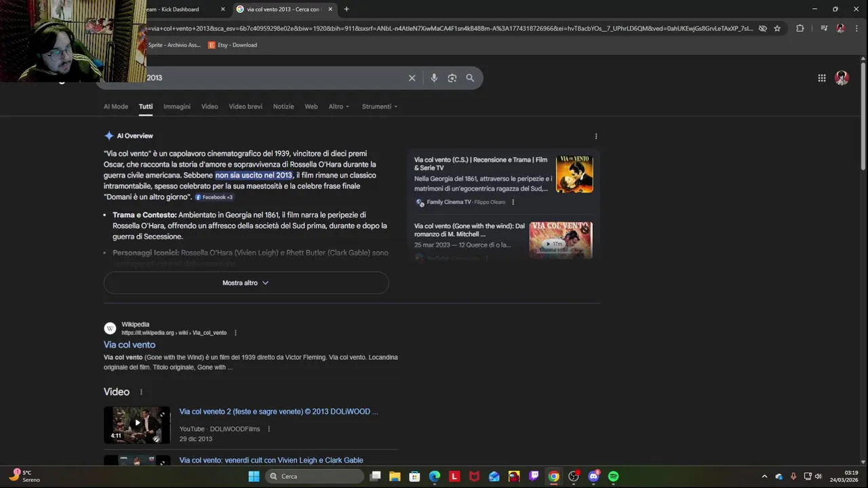Expand AI Overview with Mostra altro
This screenshot has width=868, height=488.
[x=246, y=283]
